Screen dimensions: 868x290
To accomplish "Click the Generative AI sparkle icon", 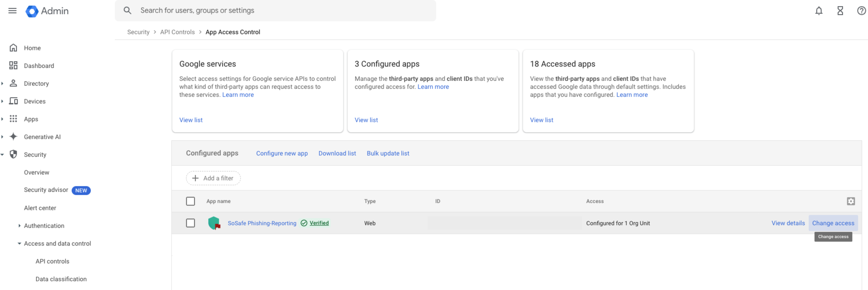I will click(14, 137).
